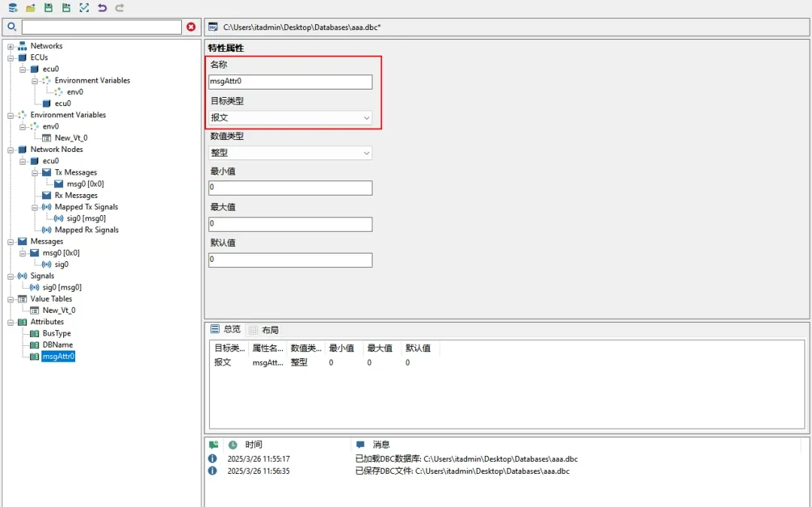The height and width of the screenshot is (507, 812).
Task: Collapse the Attributes tree node
Action: pyautogui.click(x=11, y=322)
